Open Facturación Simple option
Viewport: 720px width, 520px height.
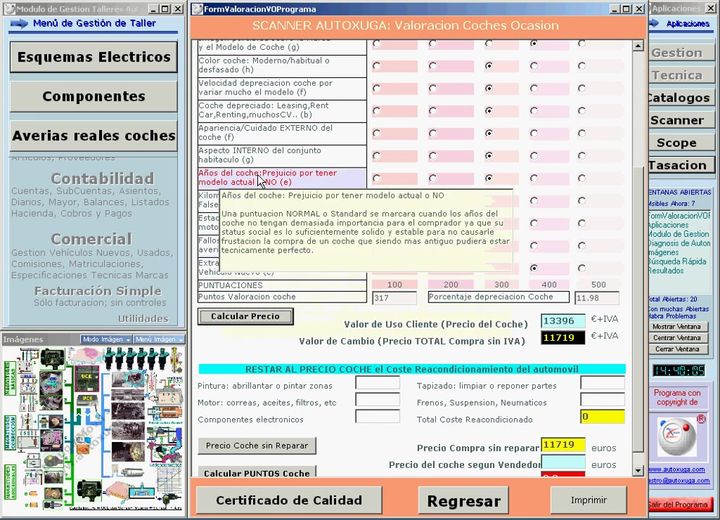pos(98,291)
